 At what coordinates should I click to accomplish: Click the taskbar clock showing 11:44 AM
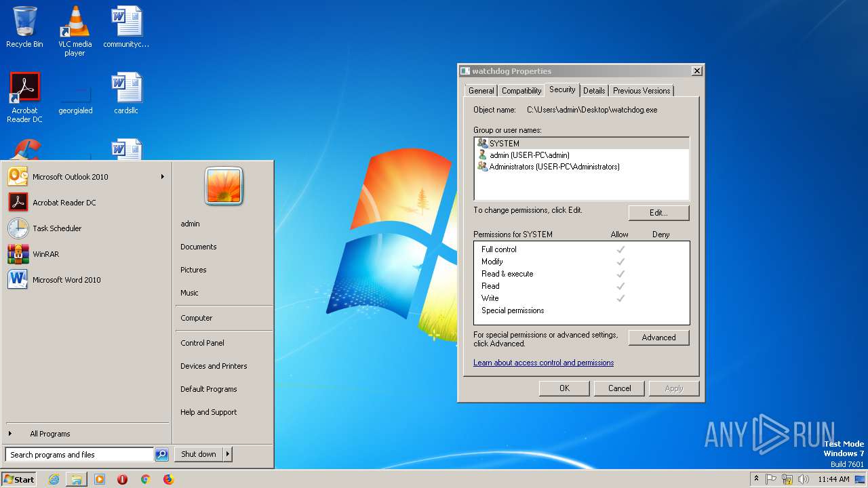click(833, 479)
